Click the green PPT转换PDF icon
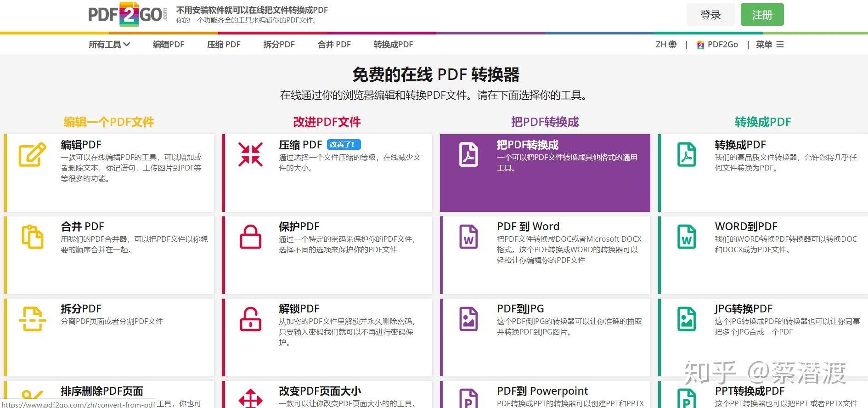 (687, 398)
